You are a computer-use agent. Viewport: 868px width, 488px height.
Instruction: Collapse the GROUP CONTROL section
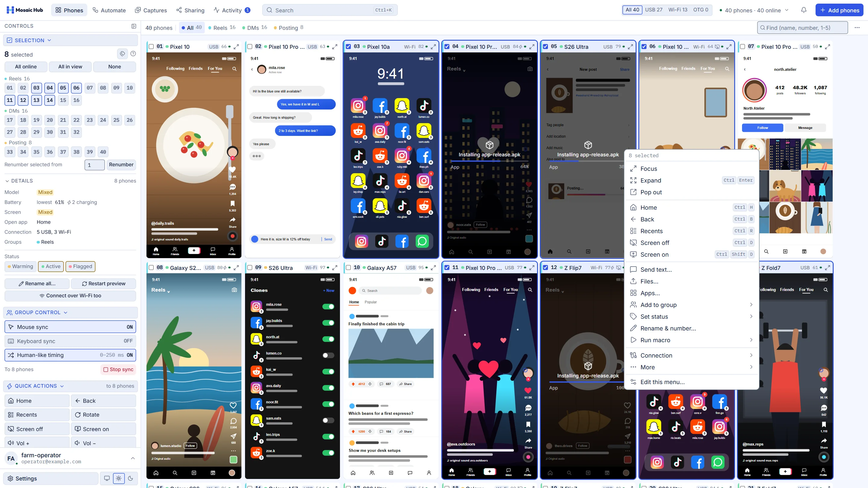[70, 313]
